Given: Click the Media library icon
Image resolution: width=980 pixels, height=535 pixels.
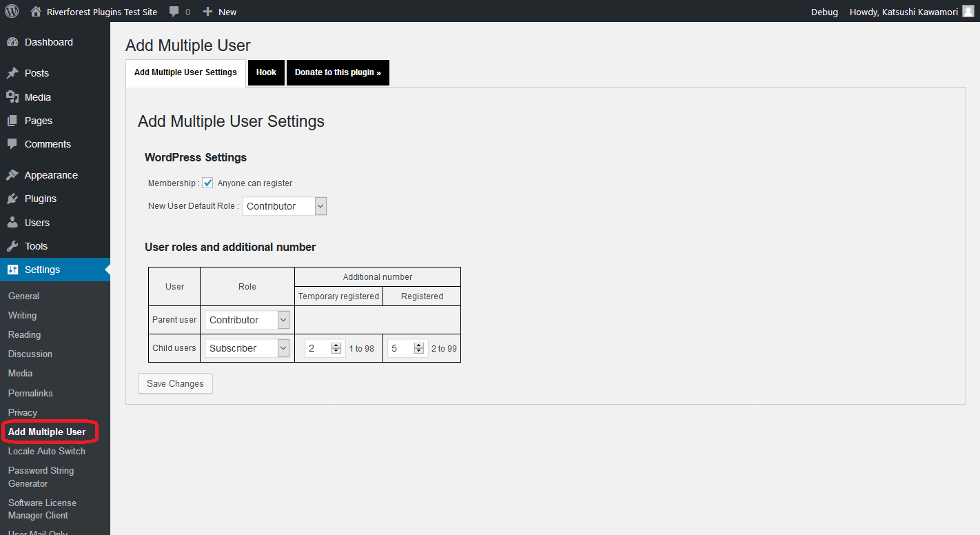Looking at the screenshot, I should coord(12,97).
